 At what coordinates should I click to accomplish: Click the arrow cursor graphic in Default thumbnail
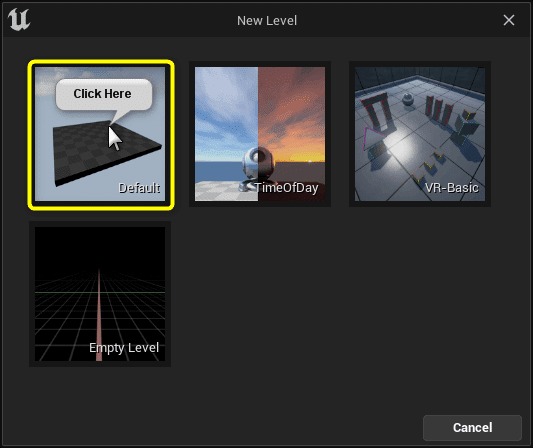tap(115, 138)
